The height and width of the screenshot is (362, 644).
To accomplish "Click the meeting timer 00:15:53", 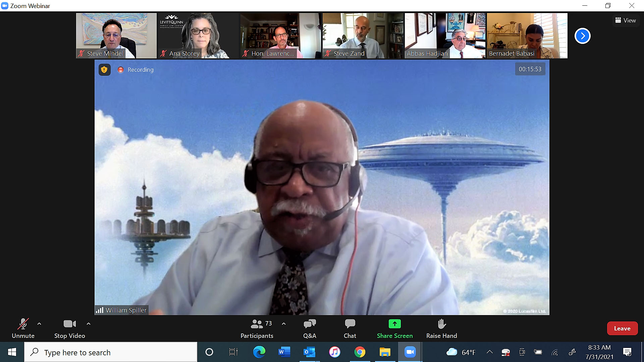I will tap(530, 69).
